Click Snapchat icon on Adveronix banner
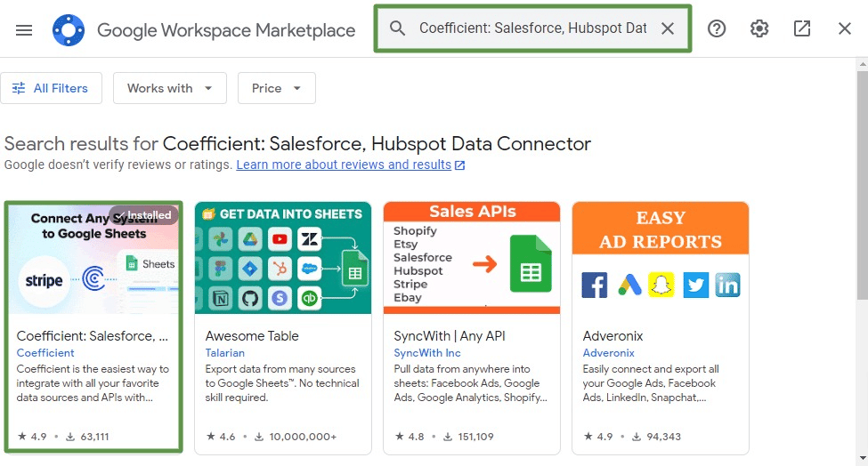Viewport: 868px width, 466px height. (661, 285)
